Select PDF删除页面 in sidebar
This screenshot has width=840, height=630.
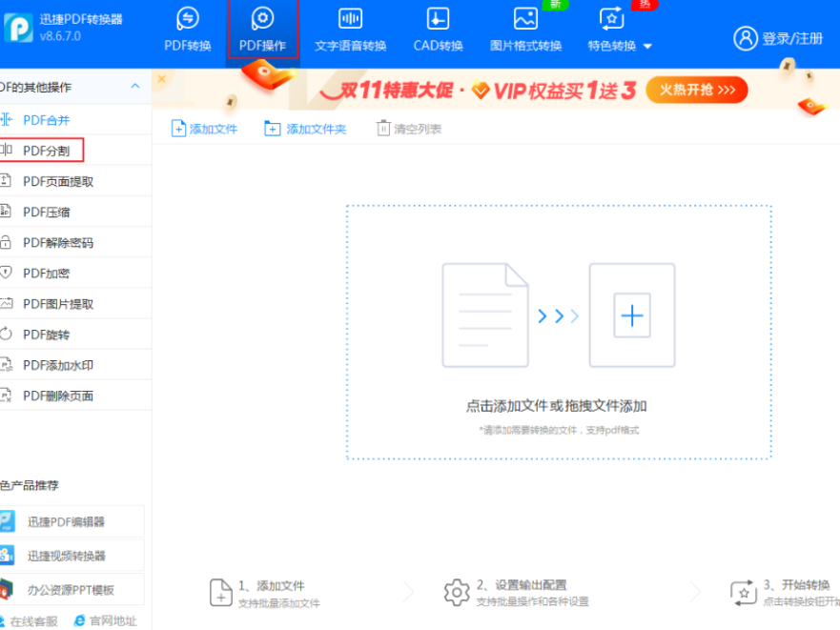[x=75, y=395]
